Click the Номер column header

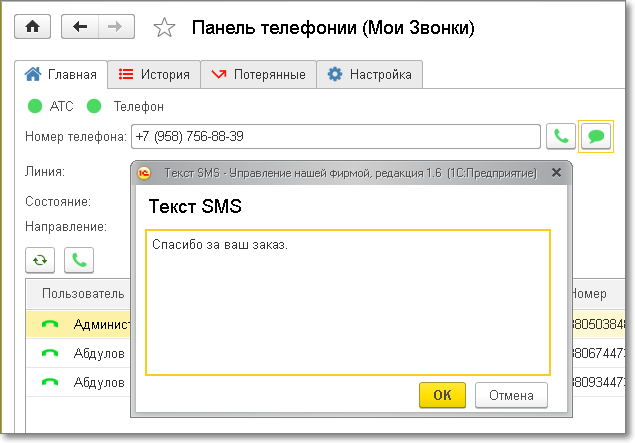[x=588, y=294]
